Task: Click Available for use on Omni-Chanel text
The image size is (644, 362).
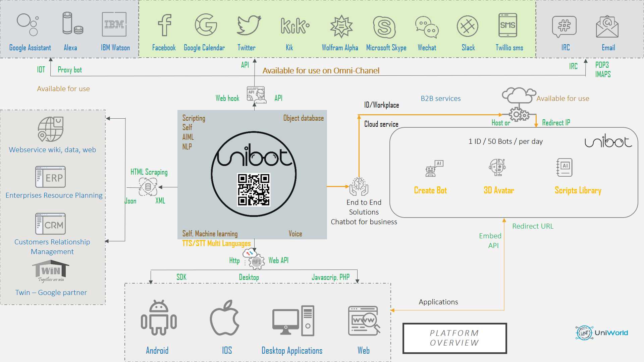Action: pos(321,71)
